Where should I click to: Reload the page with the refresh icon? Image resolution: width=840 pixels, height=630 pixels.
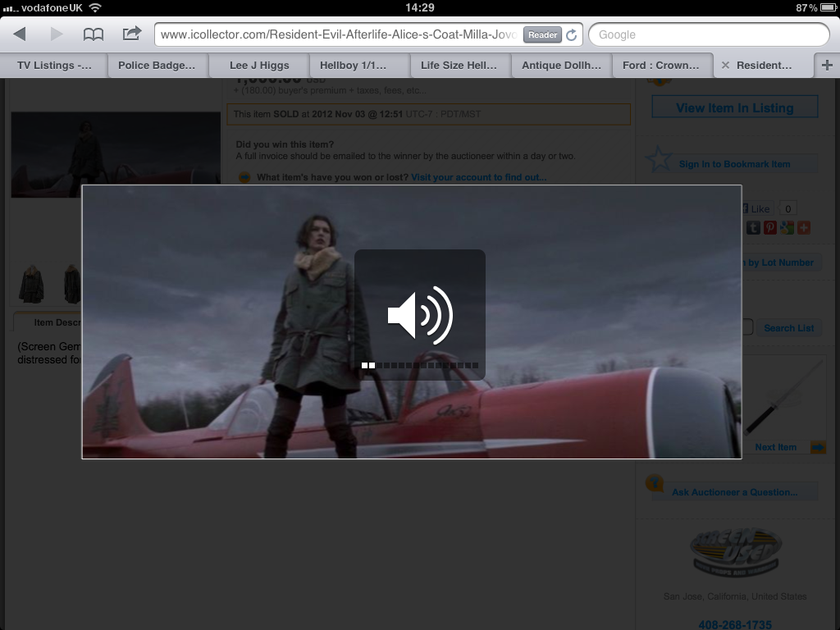point(572,34)
